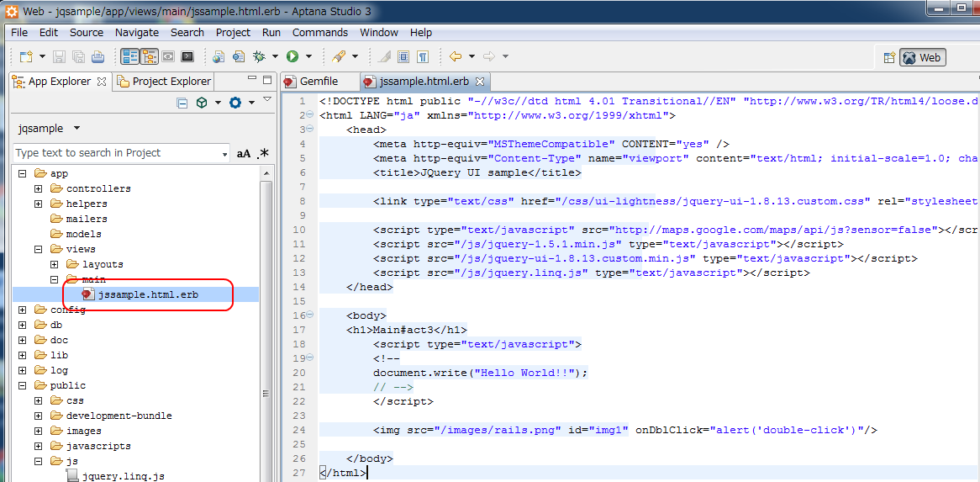Open the gear commands dropdown arrow
The height and width of the screenshot is (482, 980).
click(251, 103)
